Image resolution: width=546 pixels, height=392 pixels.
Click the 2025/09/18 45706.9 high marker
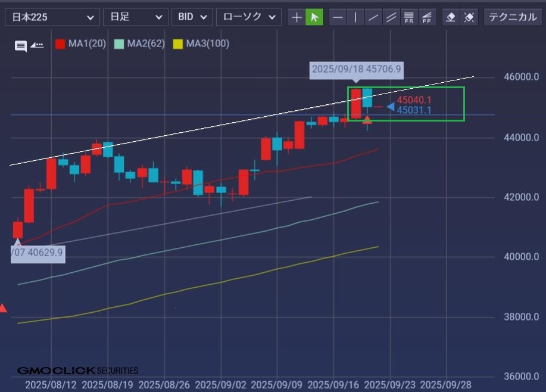[x=356, y=70]
